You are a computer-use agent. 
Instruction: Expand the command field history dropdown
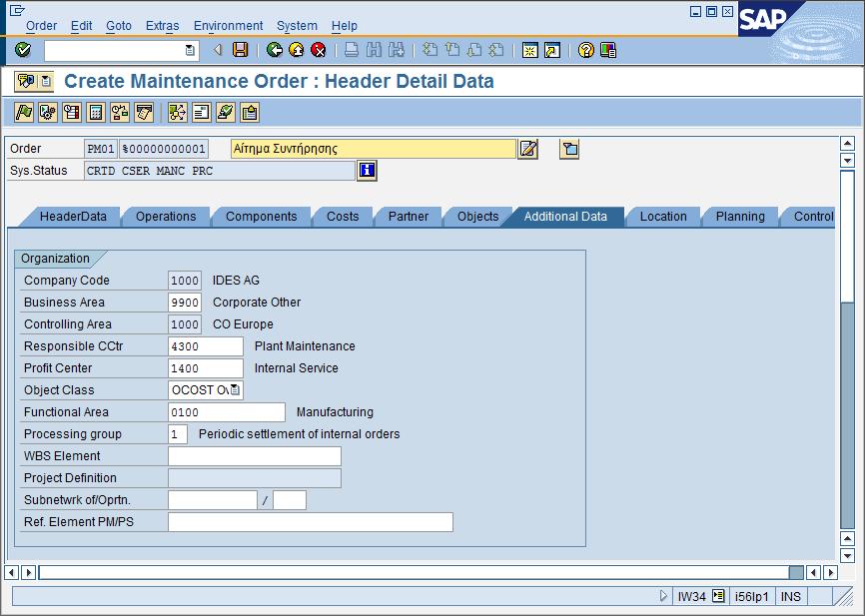(x=190, y=50)
